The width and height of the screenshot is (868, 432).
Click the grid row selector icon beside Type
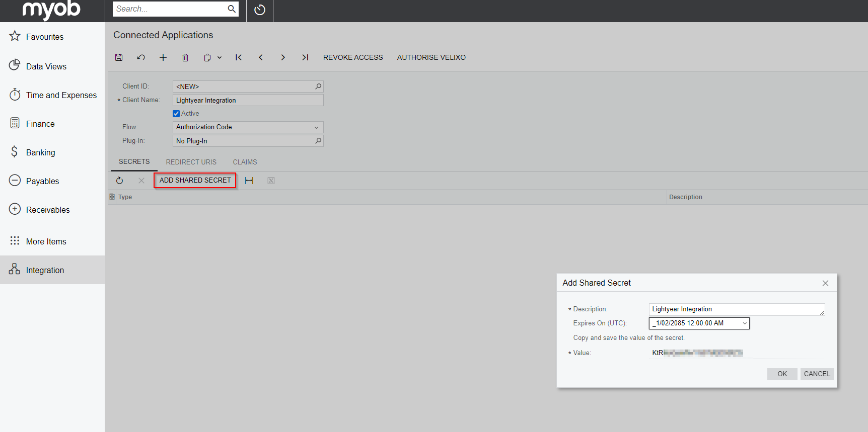(112, 197)
